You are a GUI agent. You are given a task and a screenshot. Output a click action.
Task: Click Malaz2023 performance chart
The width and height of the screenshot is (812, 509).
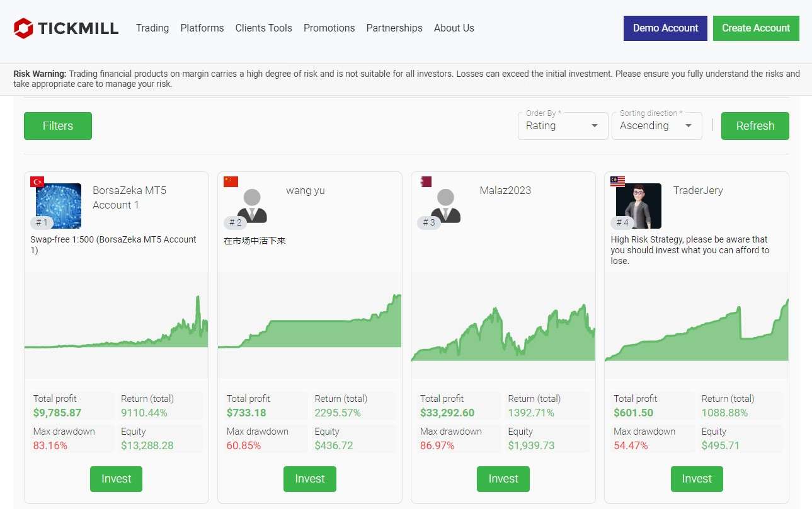(x=503, y=326)
